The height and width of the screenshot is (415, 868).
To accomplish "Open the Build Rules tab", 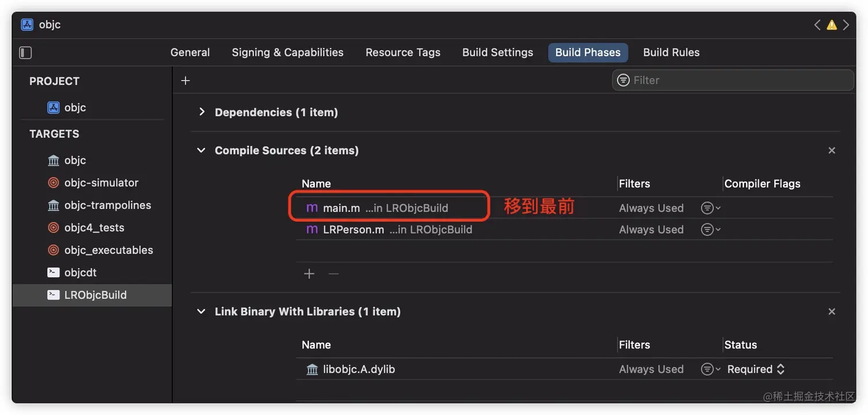I will tap(671, 52).
